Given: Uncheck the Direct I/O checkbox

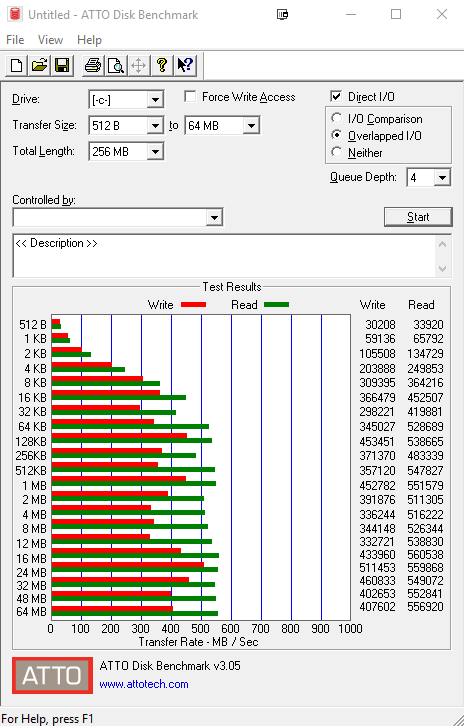Looking at the screenshot, I should tap(336, 96).
